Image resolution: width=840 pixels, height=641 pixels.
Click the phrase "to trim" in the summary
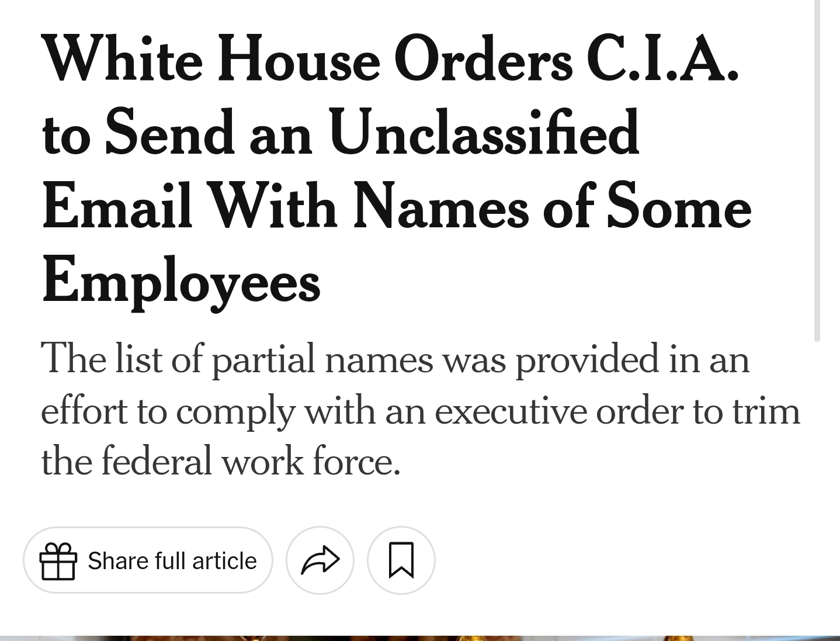pyautogui.click(x=747, y=411)
